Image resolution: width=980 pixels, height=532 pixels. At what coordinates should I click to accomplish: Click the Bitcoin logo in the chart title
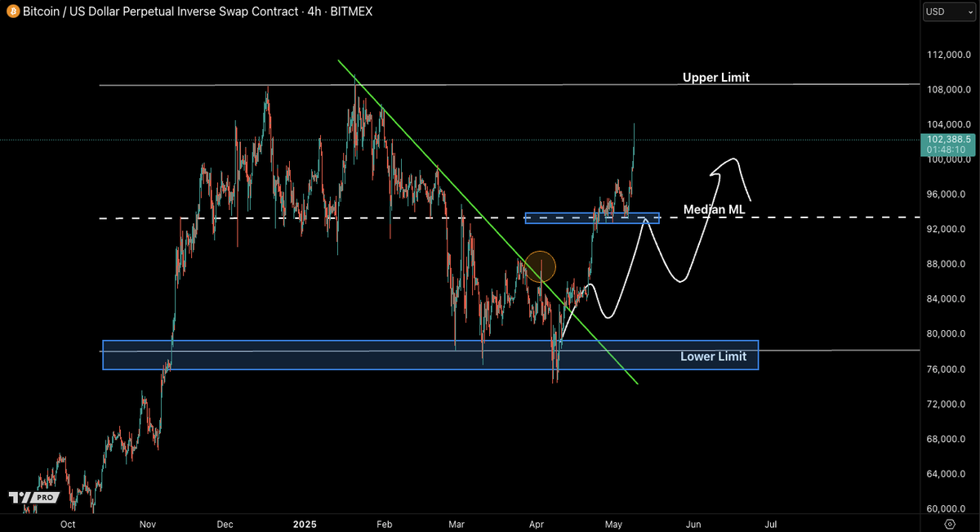11,11
